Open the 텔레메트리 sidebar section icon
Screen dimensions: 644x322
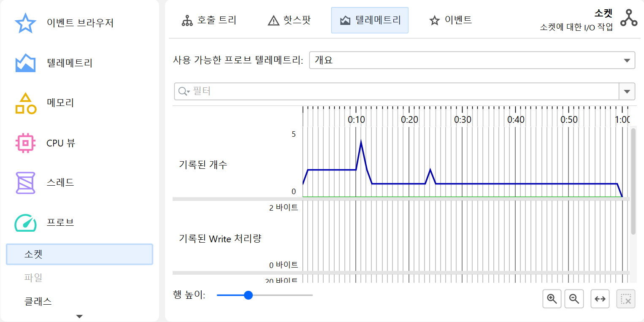[25, 63]
